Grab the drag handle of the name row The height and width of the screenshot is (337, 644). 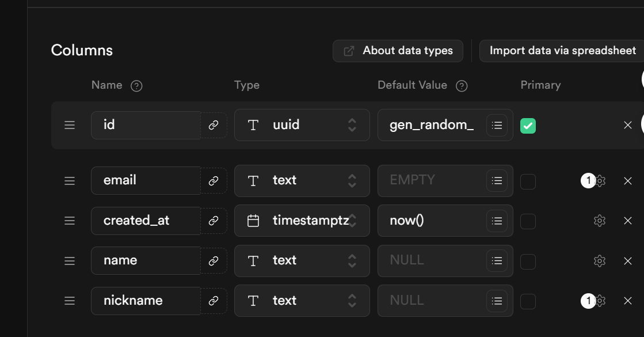point(70,261)
